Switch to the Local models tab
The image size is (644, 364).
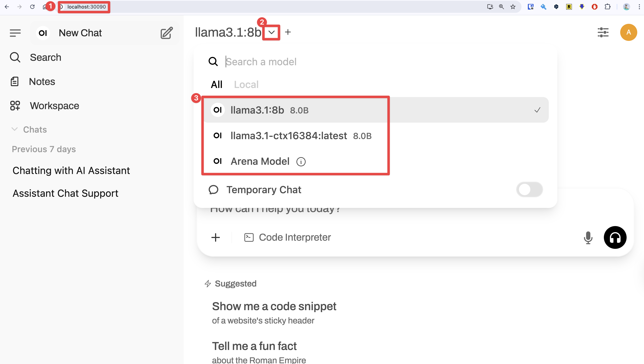246,85
